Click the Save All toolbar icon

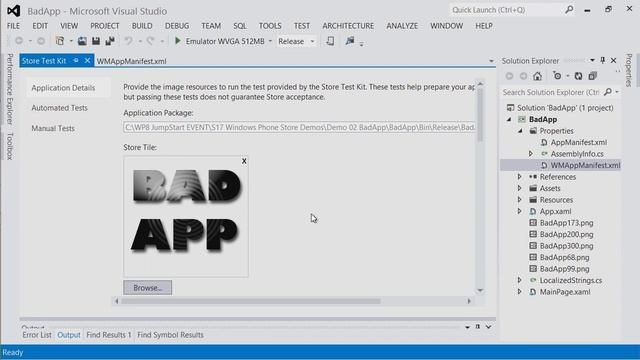click(x=110, y=41)
